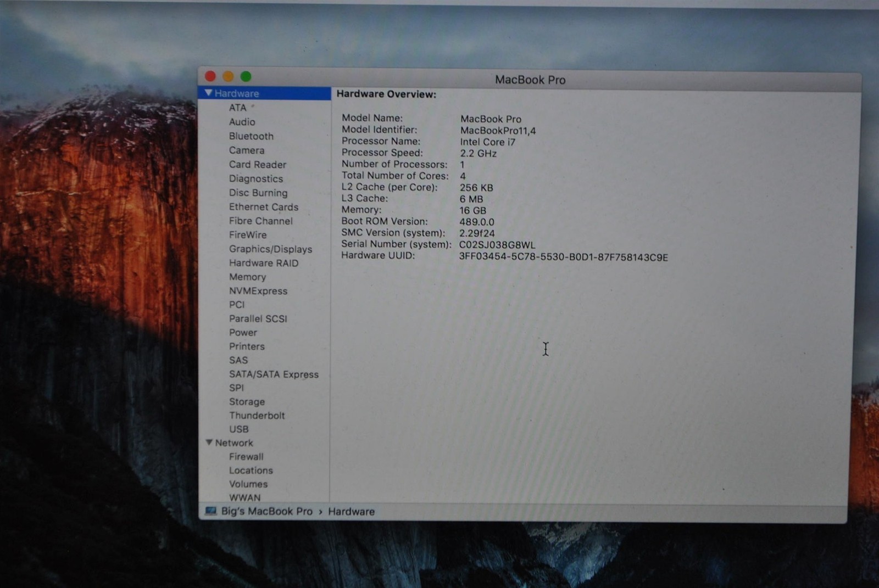Select Locations under Network
The image size is (879, 588).
[251, 471]
